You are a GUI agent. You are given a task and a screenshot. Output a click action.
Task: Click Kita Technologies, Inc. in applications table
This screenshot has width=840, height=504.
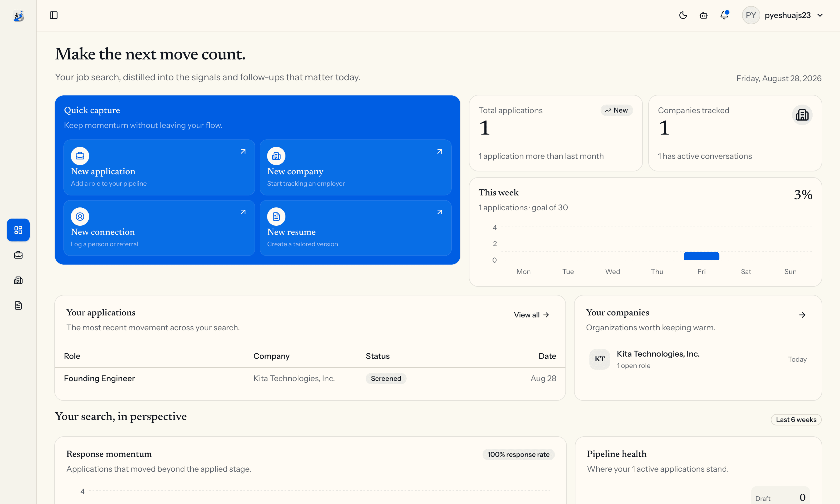pos(294,378)
